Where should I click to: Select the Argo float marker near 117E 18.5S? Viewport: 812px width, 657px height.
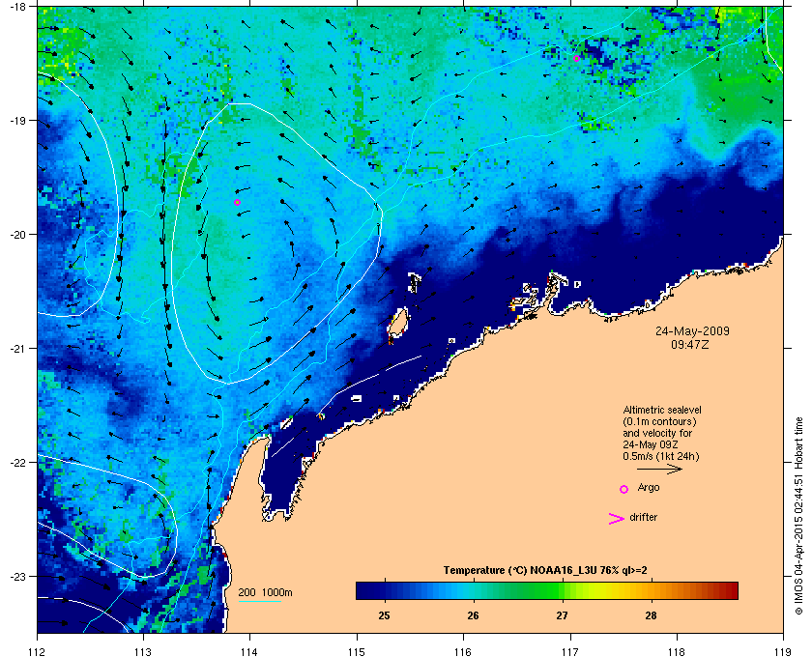576,59
